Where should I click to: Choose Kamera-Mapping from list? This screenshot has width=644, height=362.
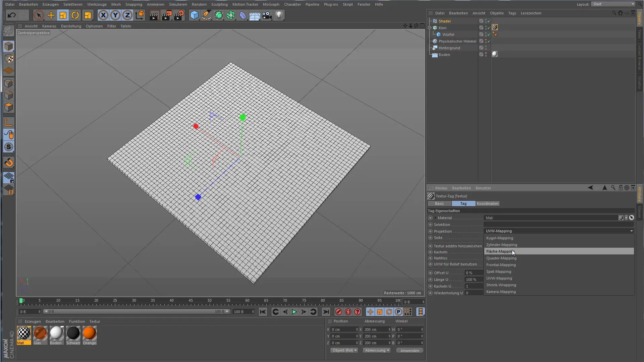click(x=559, y=292)
